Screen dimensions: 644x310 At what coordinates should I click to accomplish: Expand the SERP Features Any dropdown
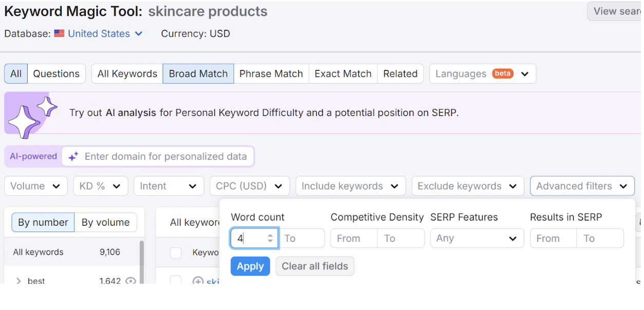477,238
